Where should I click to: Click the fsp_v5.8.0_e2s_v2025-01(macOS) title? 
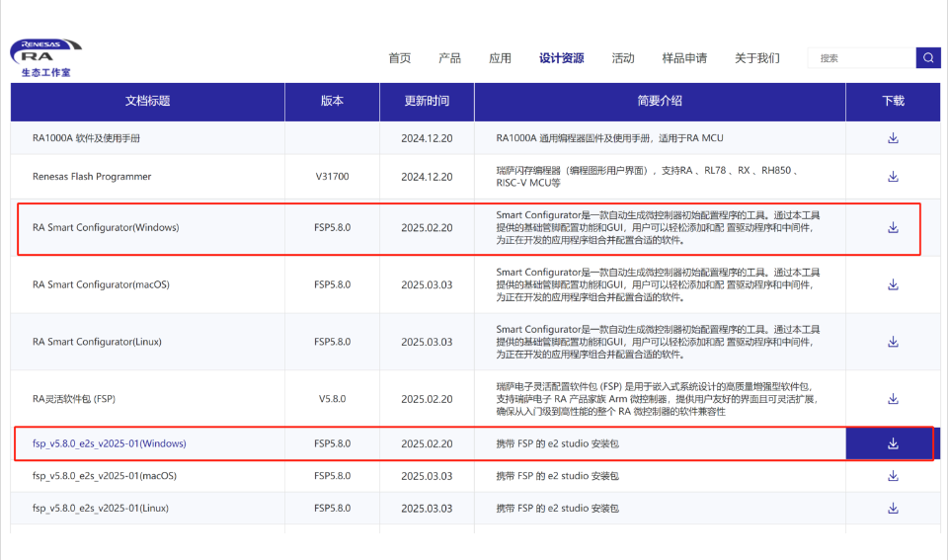pyautogui.click(x=105, y=476)
